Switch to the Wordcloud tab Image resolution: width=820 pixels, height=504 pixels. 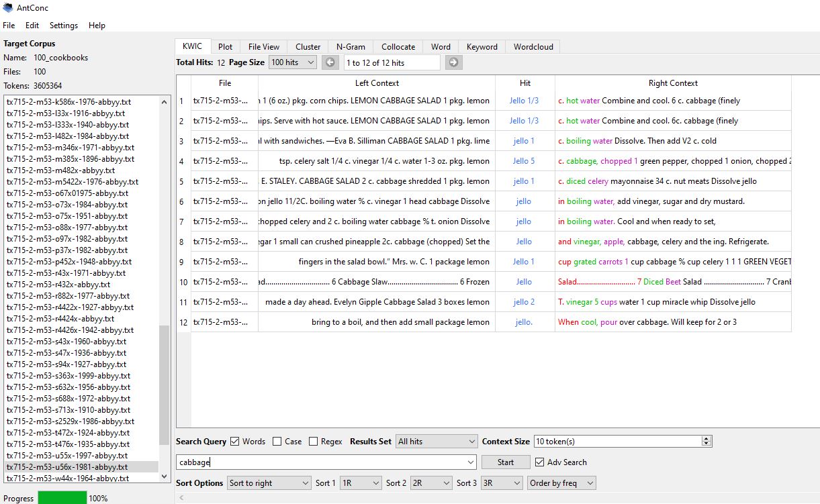[533, 47]
